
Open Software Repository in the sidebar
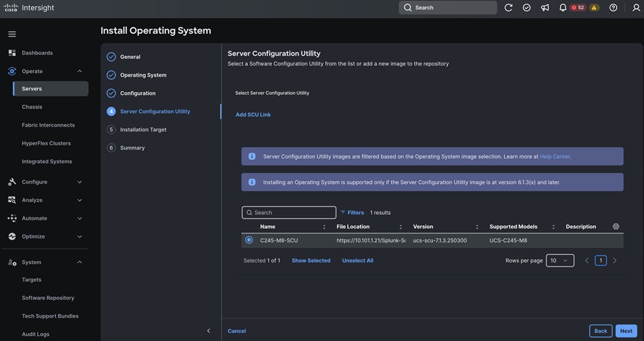tap(48, 298)
